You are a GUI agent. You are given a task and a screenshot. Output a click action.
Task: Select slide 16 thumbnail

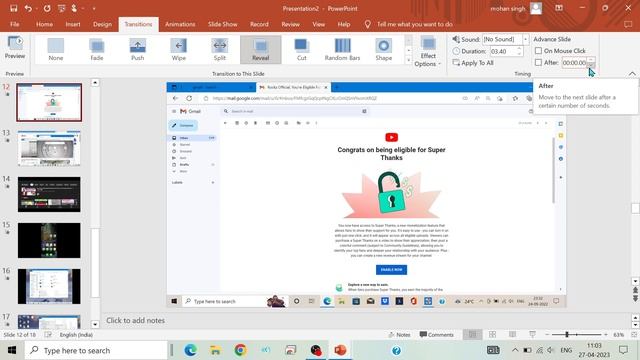click(49, 286)
